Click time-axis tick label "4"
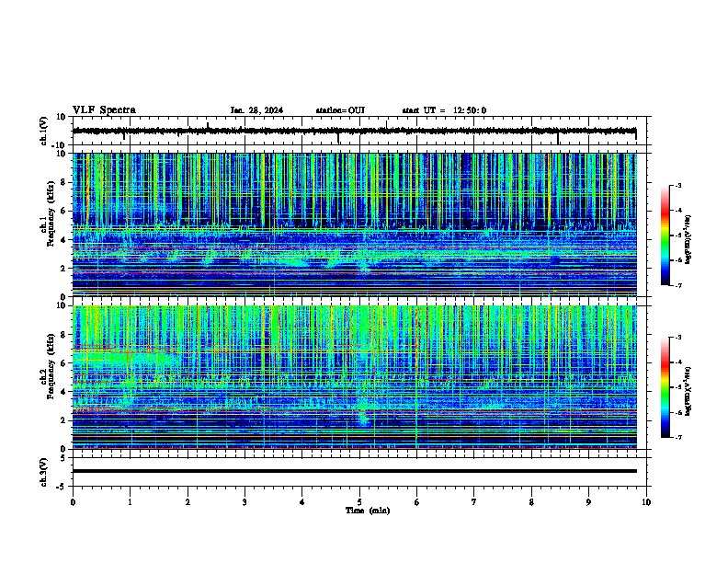 tap(302, 502)
